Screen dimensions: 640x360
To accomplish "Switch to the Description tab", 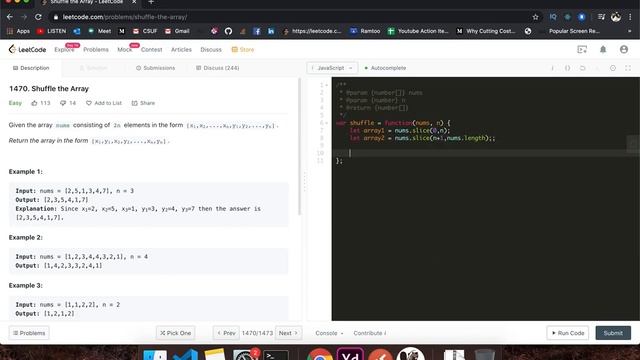I will point(31,68).
